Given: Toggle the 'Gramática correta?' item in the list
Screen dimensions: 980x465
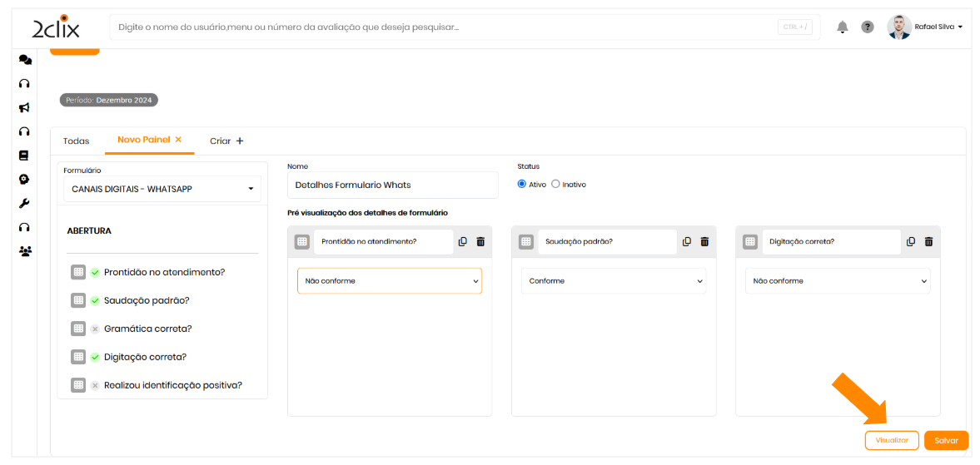Looking at the screenshot, I should 95,329.
